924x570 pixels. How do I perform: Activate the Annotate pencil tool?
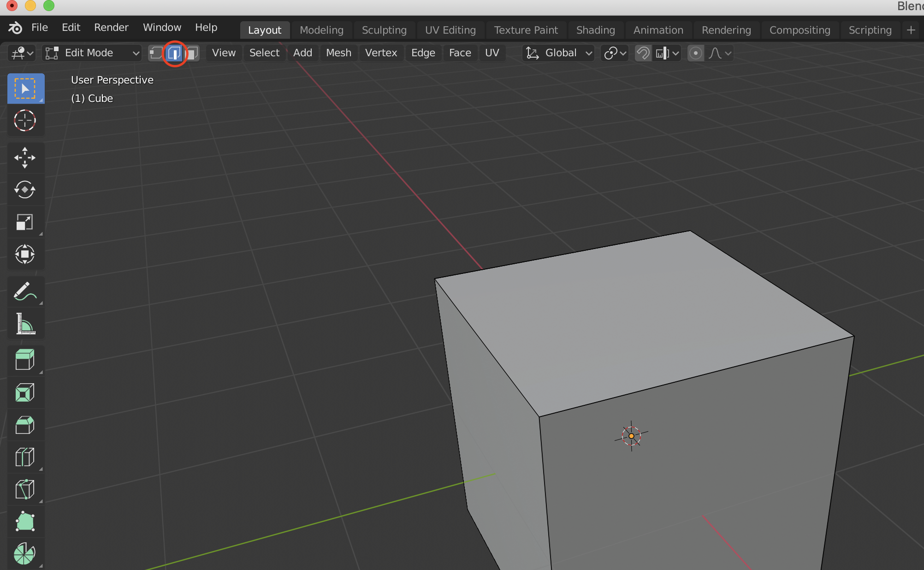click(26, 291)
